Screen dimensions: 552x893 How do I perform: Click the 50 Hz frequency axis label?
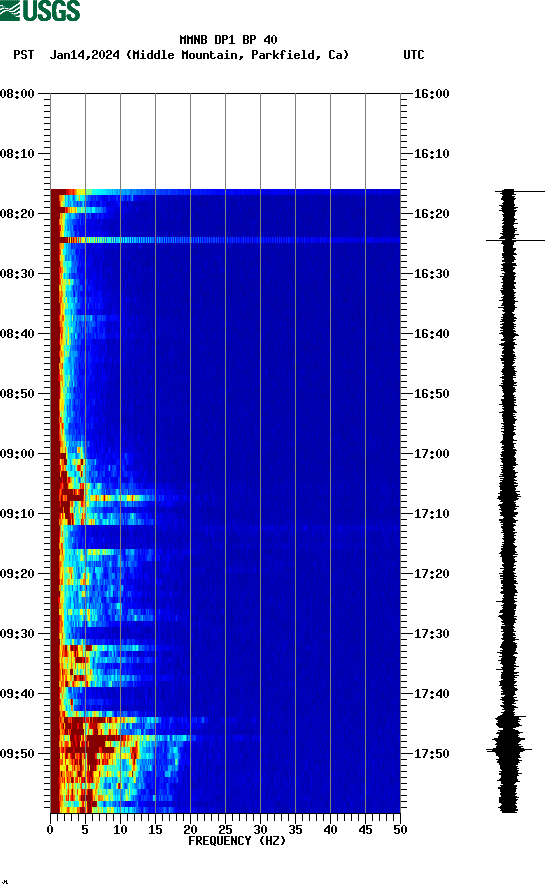tap(400, 830)
